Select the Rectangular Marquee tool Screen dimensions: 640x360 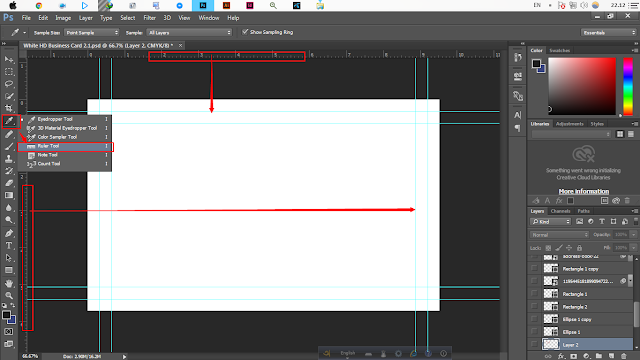[9, 72]
